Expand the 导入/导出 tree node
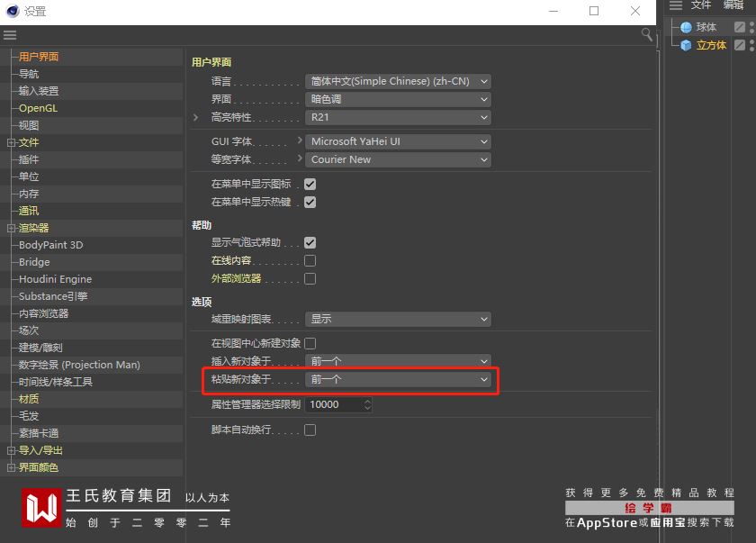The height and width of the screenshot is (543, 756). coord(11,450)
